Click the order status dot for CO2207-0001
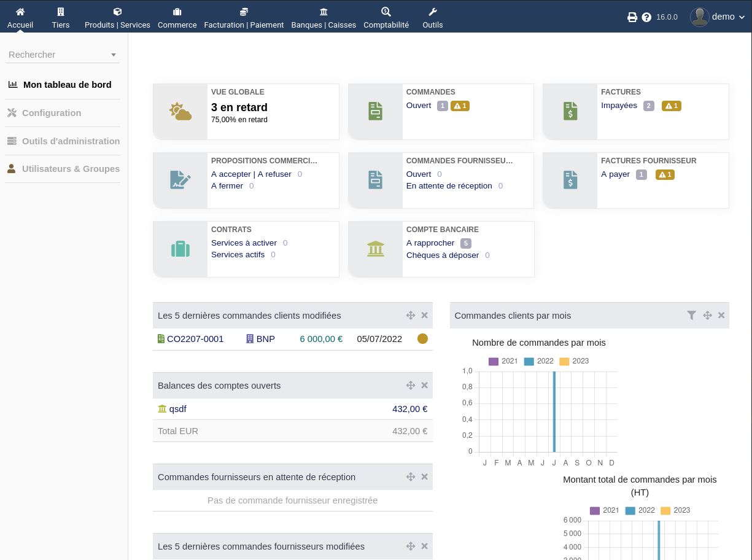 click(x=422, y=338)
